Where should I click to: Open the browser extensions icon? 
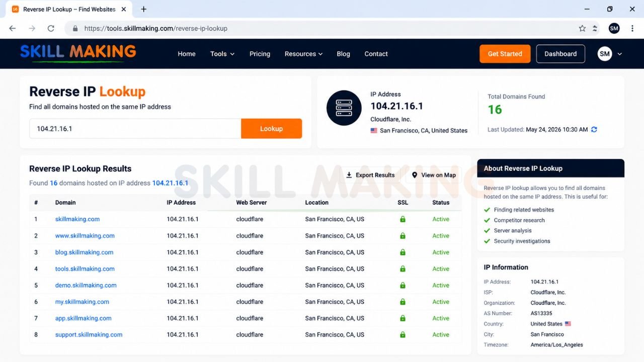(595, 29)
